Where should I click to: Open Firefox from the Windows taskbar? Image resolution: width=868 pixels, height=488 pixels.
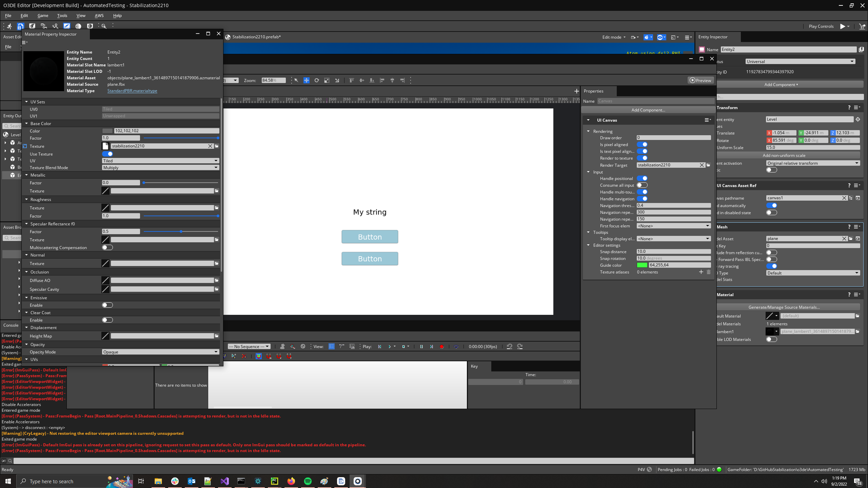(x=291, y=481)
